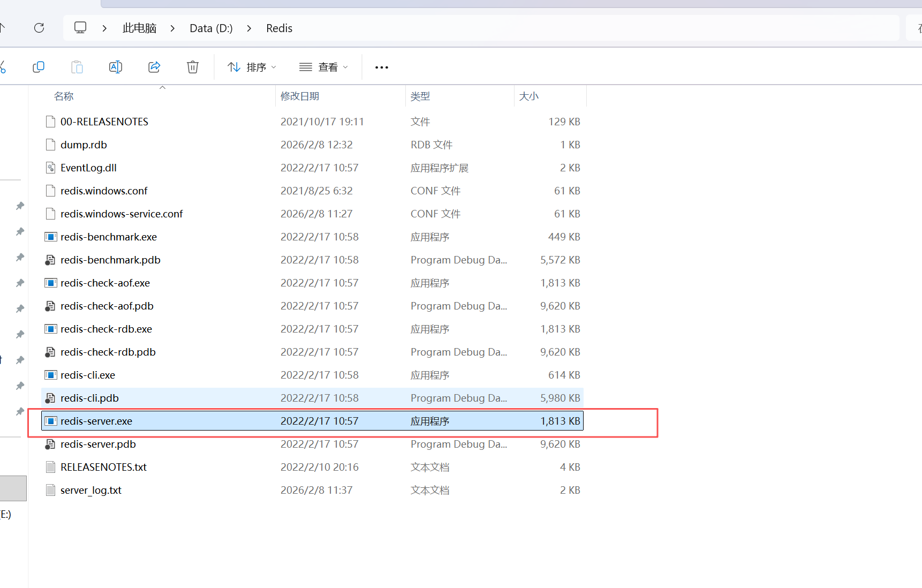The image size is (922, 588).
Task: Click the RELEASENOTES.txt text file icon
Action: tap(50, 467)
